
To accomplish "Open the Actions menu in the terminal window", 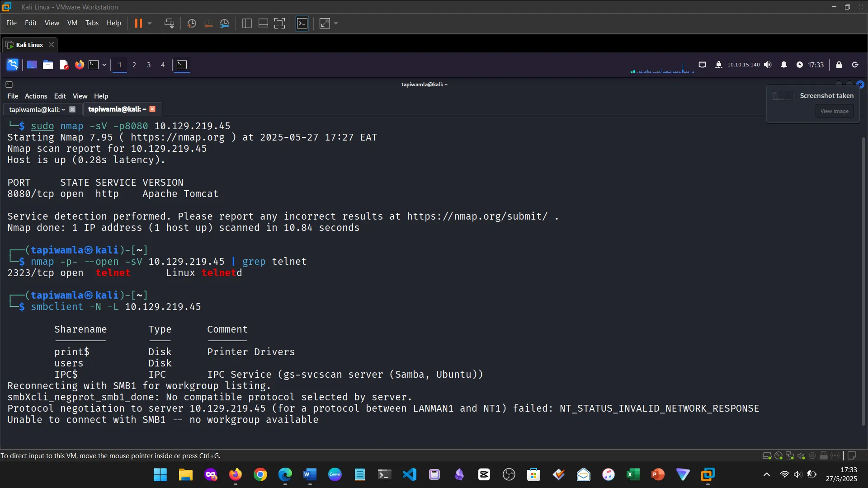I will pyautogui.click(x=36, y=96).
